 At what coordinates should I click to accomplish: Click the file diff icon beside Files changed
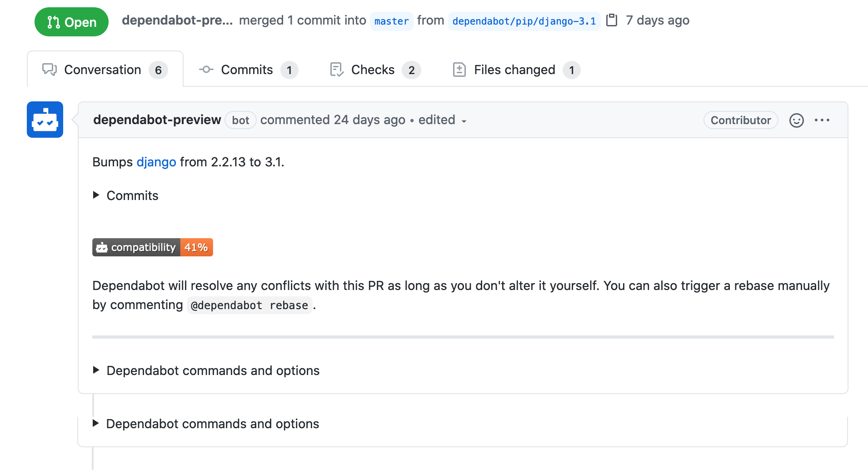459,70
